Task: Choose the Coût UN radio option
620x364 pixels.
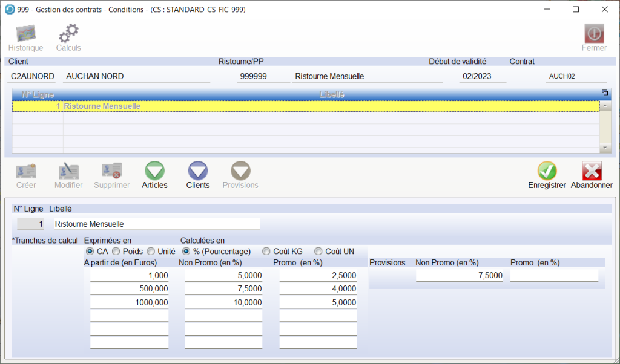Action: coord(318,251)
